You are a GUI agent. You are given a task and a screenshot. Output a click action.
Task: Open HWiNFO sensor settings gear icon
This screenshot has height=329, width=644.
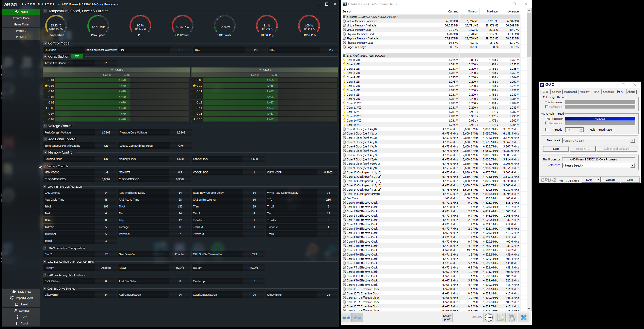coord(512,318)
